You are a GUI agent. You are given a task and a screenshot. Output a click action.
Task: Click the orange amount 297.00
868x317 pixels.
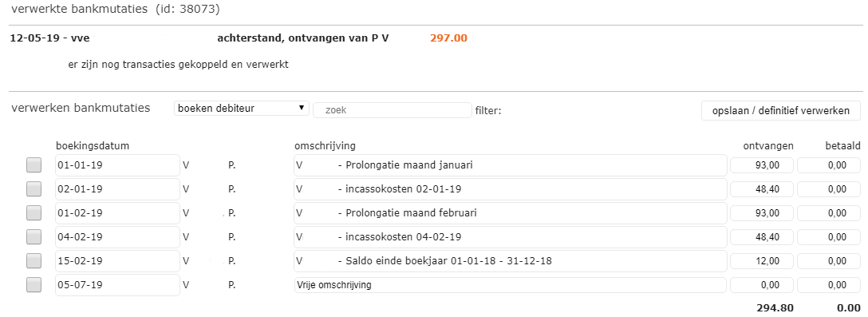[x=448, y=38]
